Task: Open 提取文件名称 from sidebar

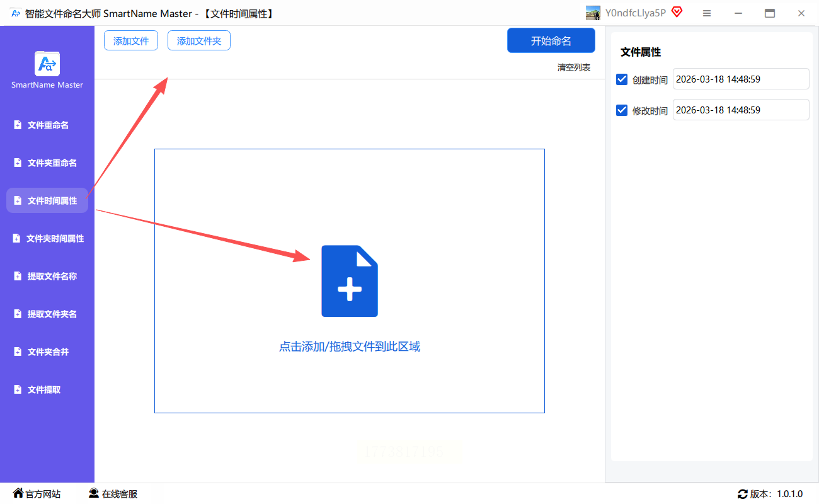Action: pos(47,276)
